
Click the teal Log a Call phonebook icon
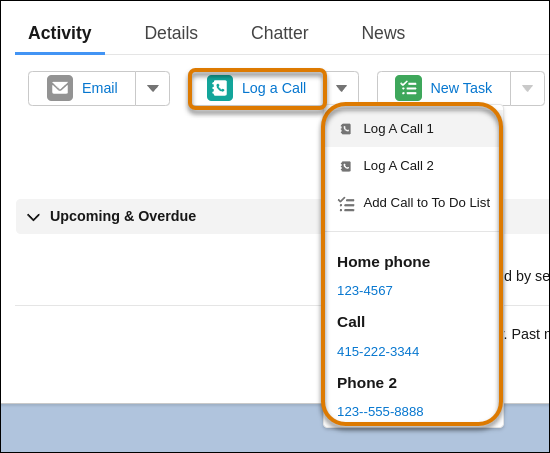220,88
